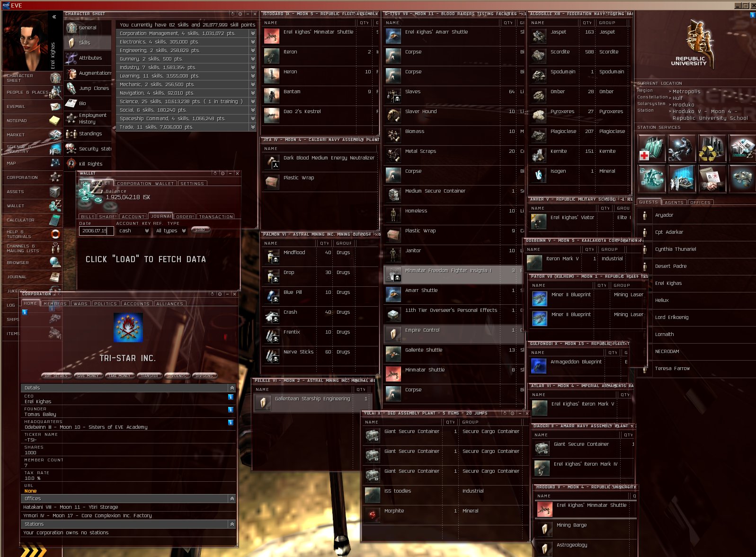
Task: Expand the Science skill group
Action: pyautogui.click(x=253, y=102)
